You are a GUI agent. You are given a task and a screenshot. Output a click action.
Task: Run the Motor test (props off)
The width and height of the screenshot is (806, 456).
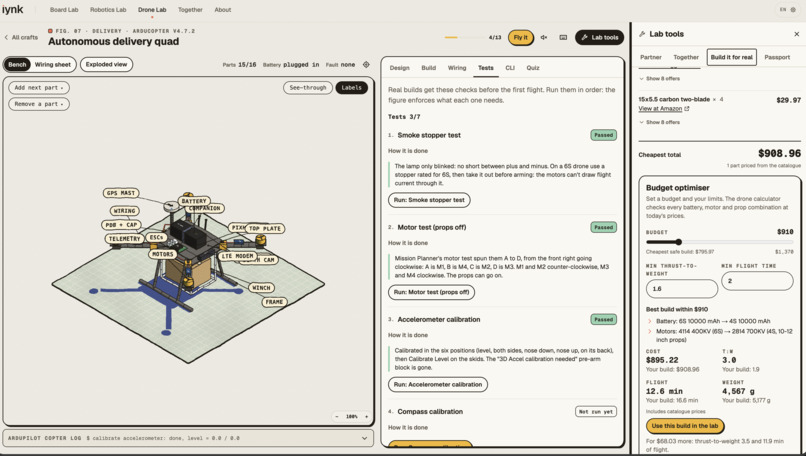431,292
